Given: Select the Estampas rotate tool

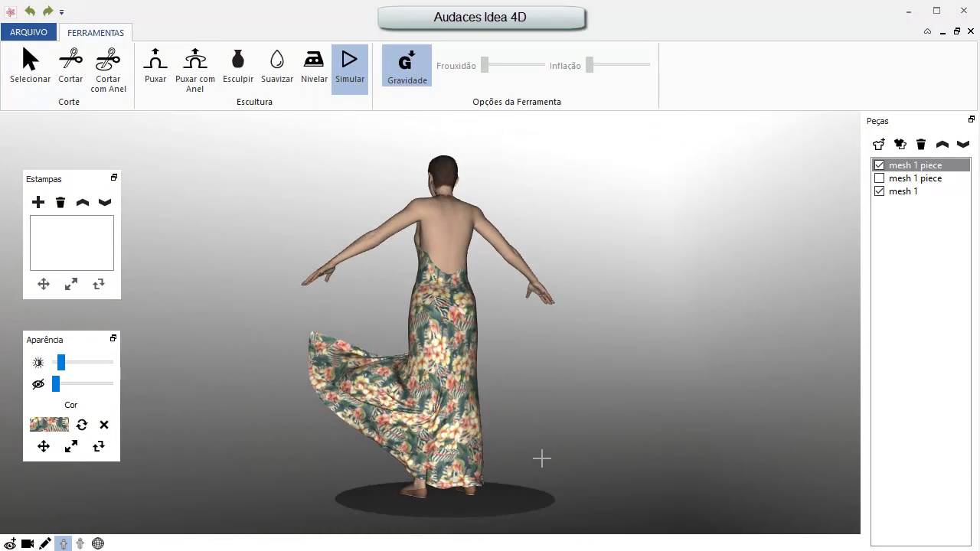Looking at the screenshot, I should [99, 284].
